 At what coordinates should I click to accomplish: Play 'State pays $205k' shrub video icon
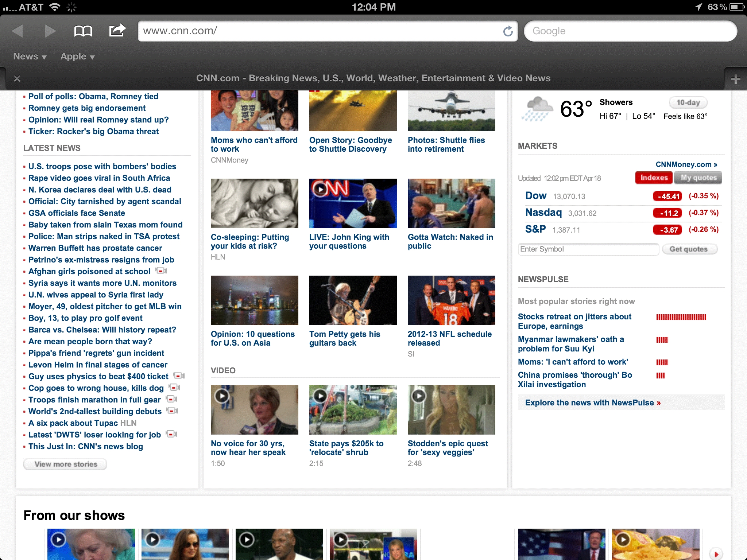pyautogui.click(x=320, y=396)
